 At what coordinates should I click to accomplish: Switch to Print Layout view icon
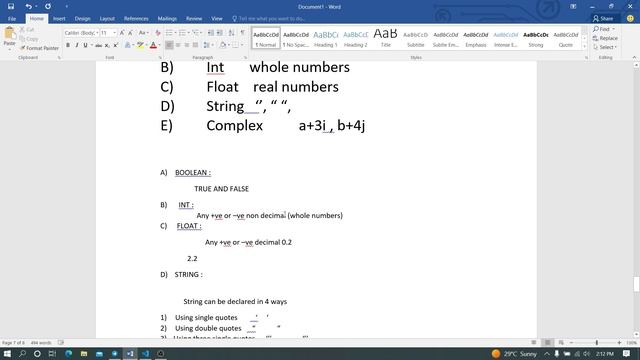coord(548,343)
